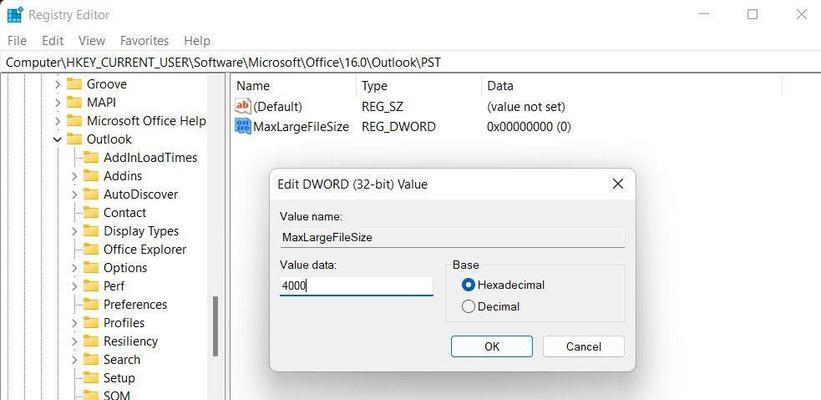This screenshot has width=821, height=400.
Task: Click the Preferences folder icon
Action: [91, 304]
